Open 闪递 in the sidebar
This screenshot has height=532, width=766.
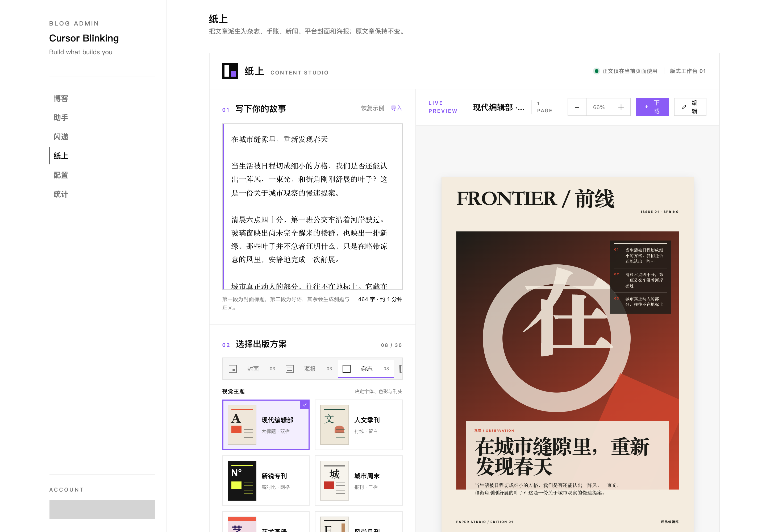point(61,137)
